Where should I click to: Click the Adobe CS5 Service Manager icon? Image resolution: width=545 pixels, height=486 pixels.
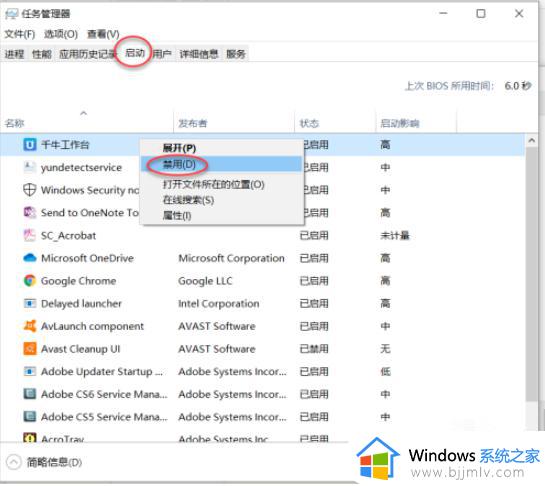(30, 417)
